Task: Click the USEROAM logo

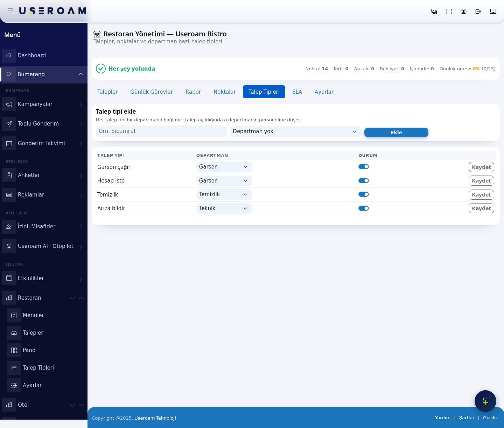Action: (x=52, y=11)
